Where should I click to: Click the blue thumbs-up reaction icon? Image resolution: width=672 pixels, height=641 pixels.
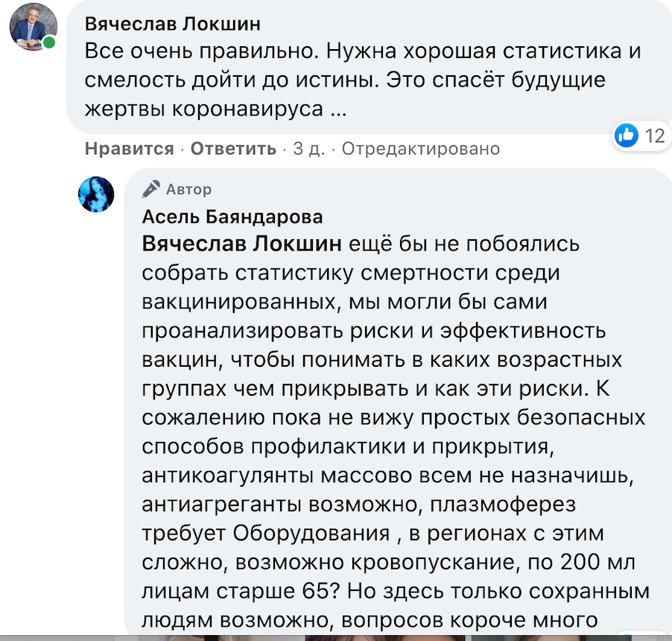coord(626,136)
